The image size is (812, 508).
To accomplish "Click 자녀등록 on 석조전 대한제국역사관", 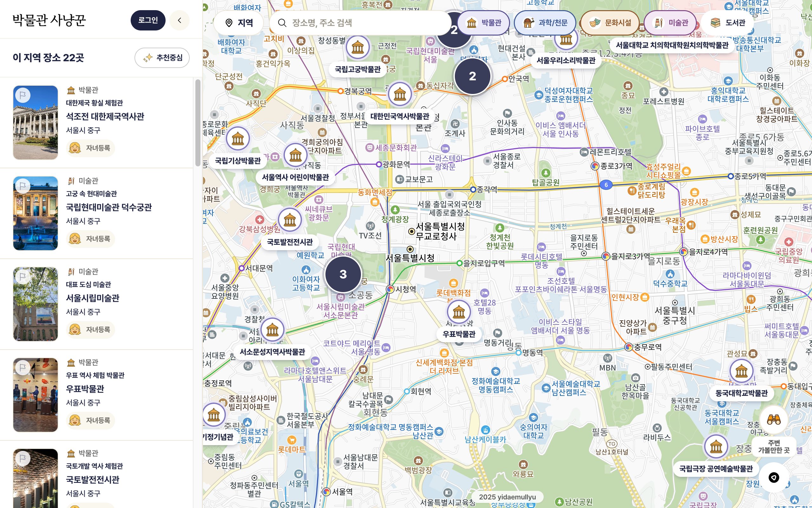I will 91,148.
